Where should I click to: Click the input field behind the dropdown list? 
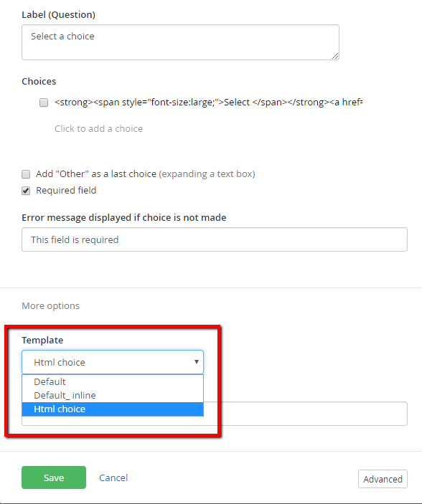click(x=305, y=414)
